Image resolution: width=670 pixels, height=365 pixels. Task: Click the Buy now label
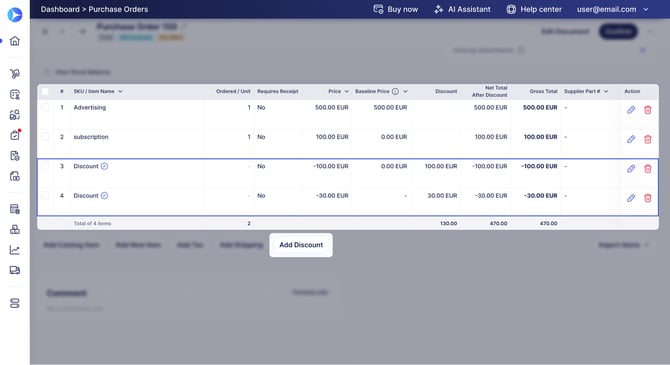(403, 9)
